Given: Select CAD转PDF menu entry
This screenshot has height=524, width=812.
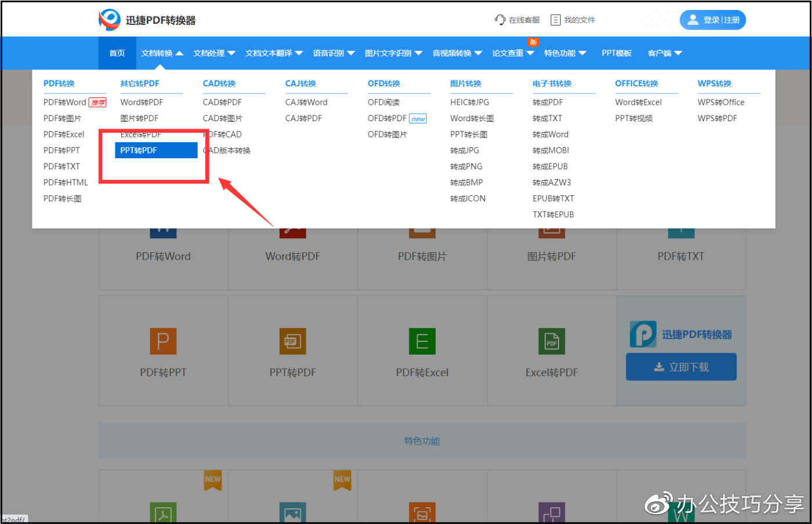Looking at the screenshot, I should coord(222,102).
